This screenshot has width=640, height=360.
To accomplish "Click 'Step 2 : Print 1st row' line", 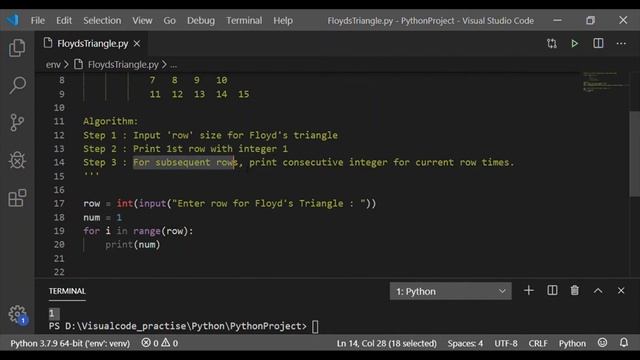I will coord(185,149).
